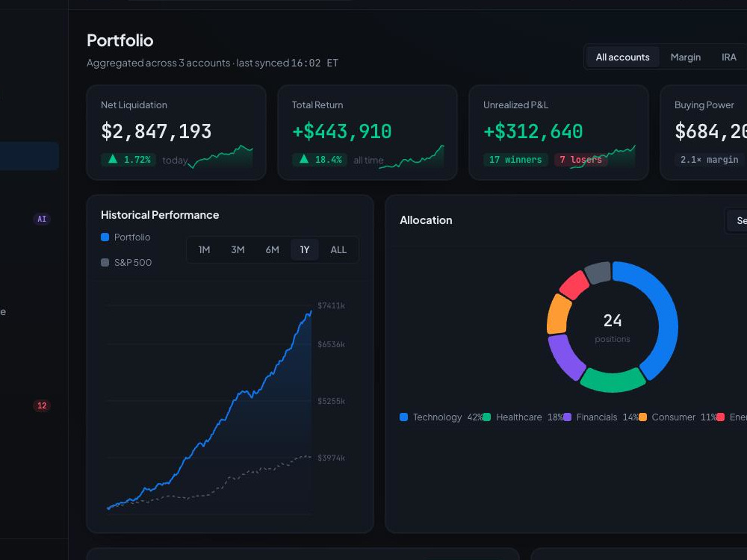Screen dimensions: 747x560
Task: Click the 17 winners badge
Action: point(515,160)
